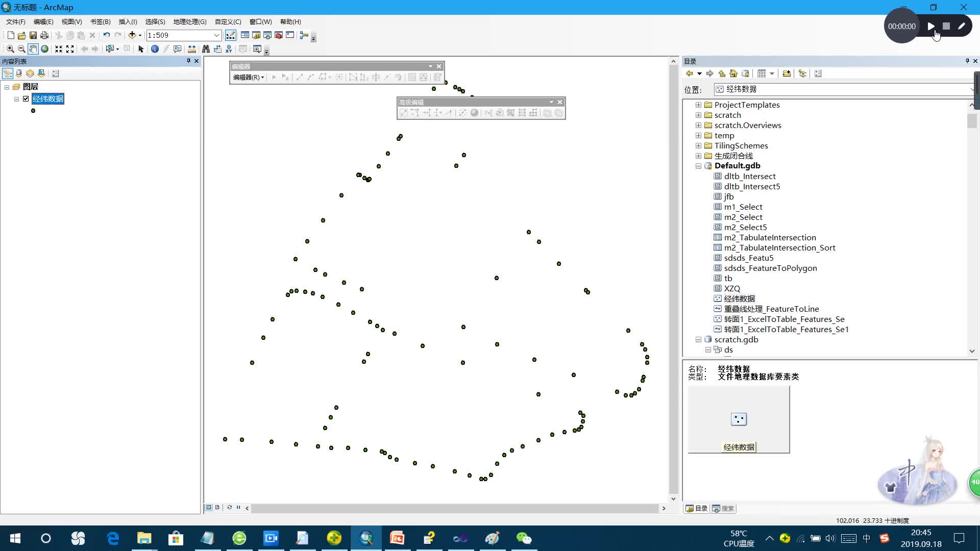Open the 地理处理(G) menu
This screenshot has height=551, width=980.
[190, 21]
